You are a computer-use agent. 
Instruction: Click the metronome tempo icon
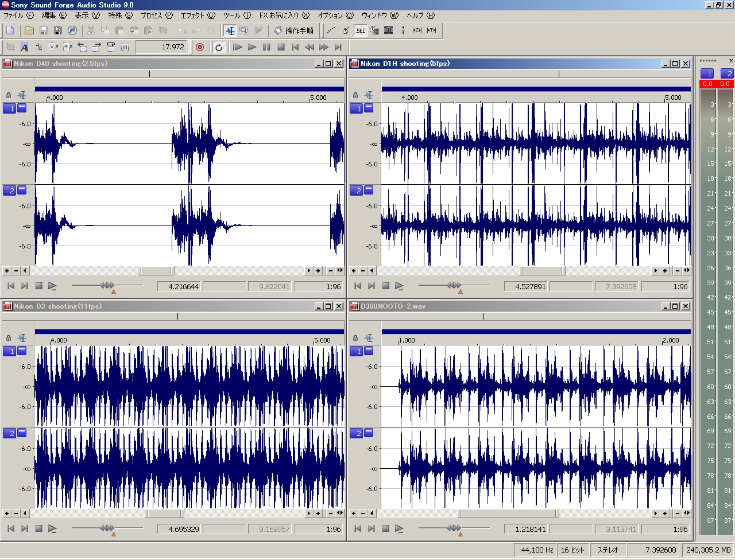[x=346, y=30]
